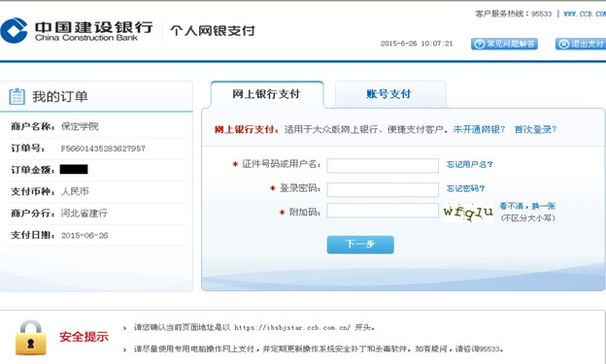
Task: Click the X icon in 退出支付 button
Action: click(564, 44)
